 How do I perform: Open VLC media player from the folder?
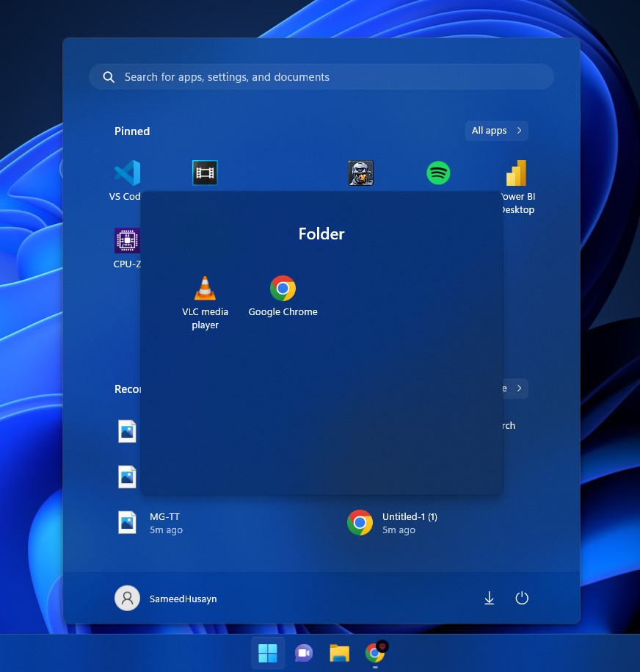tap(205, 303)
